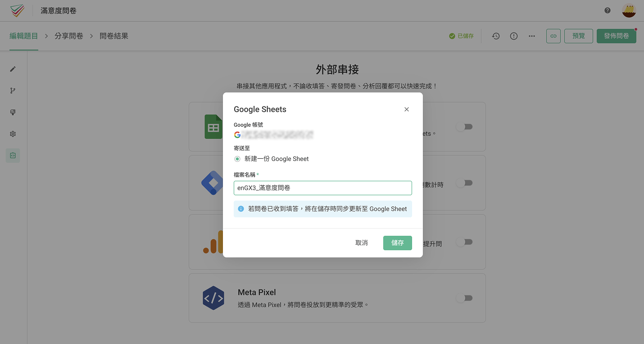Toggle the Google Sheets integration switch
The image size is (644, 344).
[464, 127]
